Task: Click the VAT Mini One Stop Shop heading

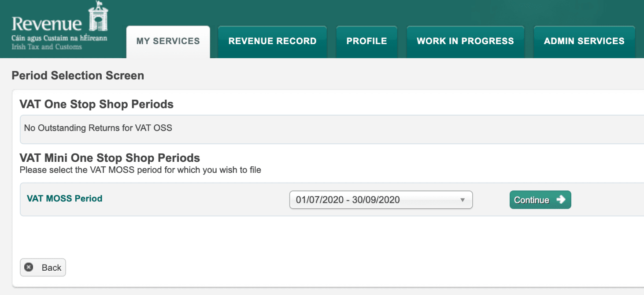Action: pos(110,158)
